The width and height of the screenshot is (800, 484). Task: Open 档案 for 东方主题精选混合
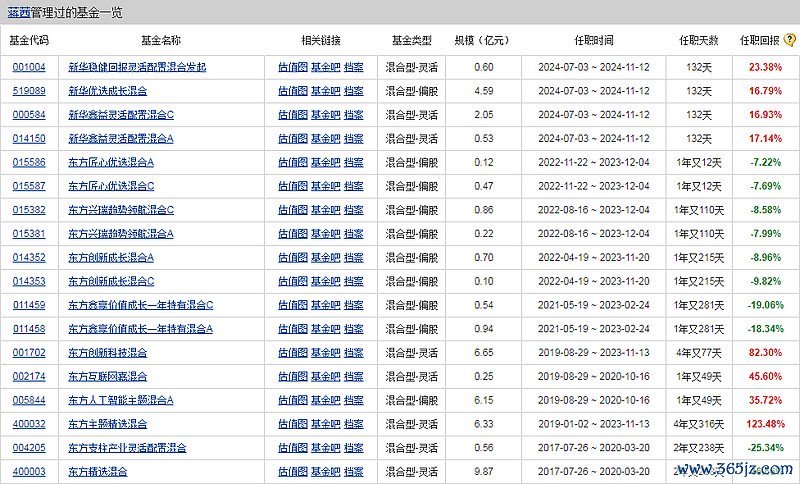click(354, 424)
